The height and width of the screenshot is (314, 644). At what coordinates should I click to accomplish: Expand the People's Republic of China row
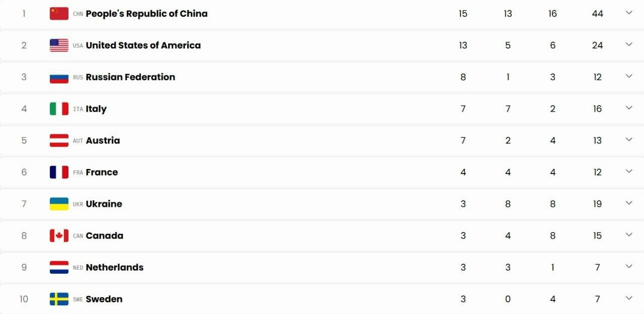click(x=629, y=13)
